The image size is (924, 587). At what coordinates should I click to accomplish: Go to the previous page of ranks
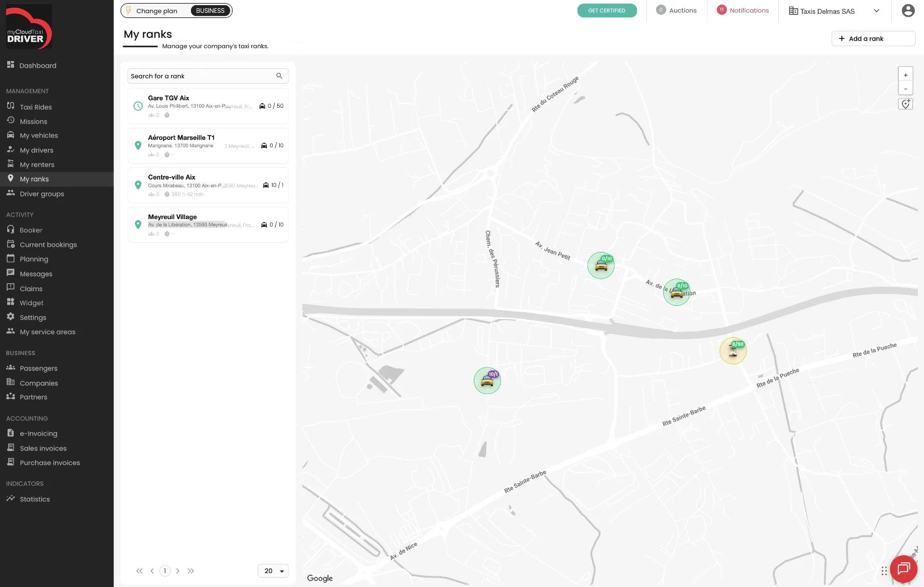(152, 571)
